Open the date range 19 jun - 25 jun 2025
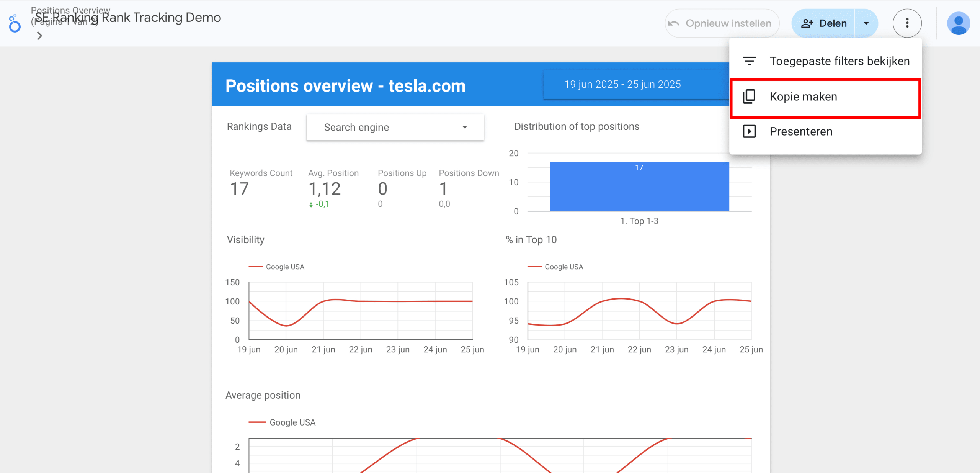Image resolution: width=980 pixels, height=473 pixels. click(x=636, y=85)
